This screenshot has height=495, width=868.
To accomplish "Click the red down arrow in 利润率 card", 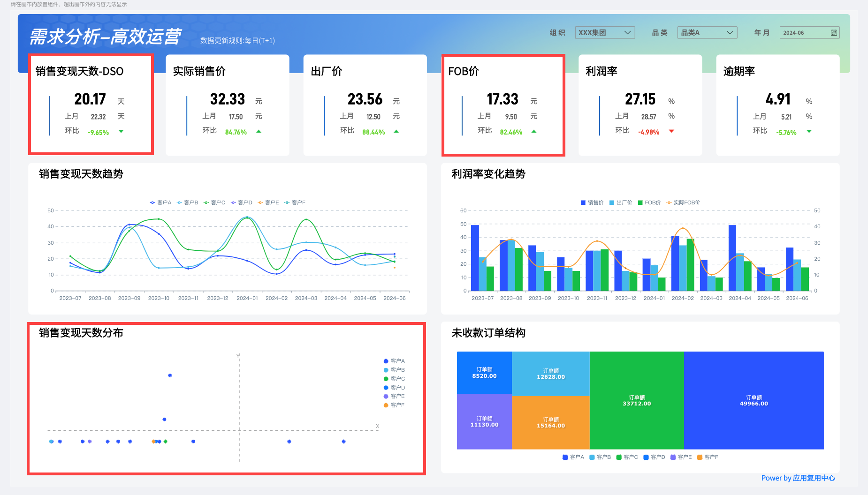I will pos(671,132).
